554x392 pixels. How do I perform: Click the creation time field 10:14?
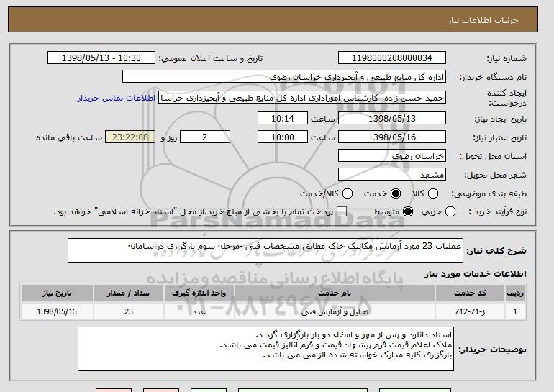(x=283, y=118)
